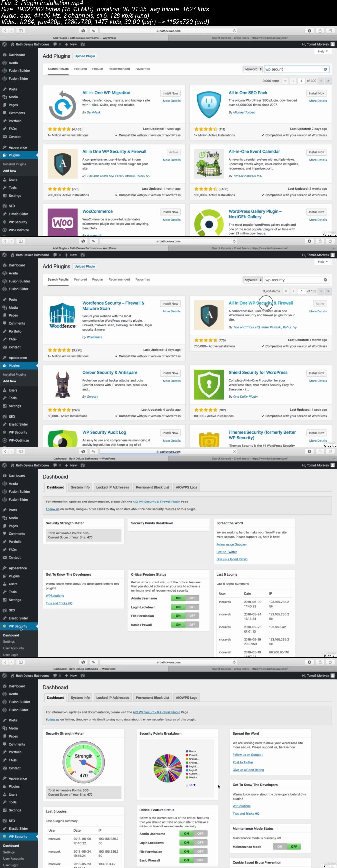Switch to Featured tab in the first frame

pyautogui.click(x=80, y=69)
